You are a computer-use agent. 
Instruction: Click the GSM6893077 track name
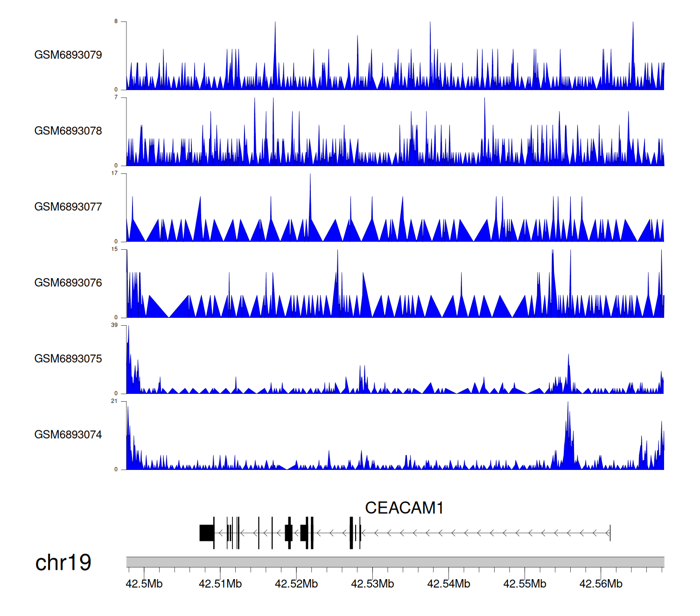click(x=68, y=207)
